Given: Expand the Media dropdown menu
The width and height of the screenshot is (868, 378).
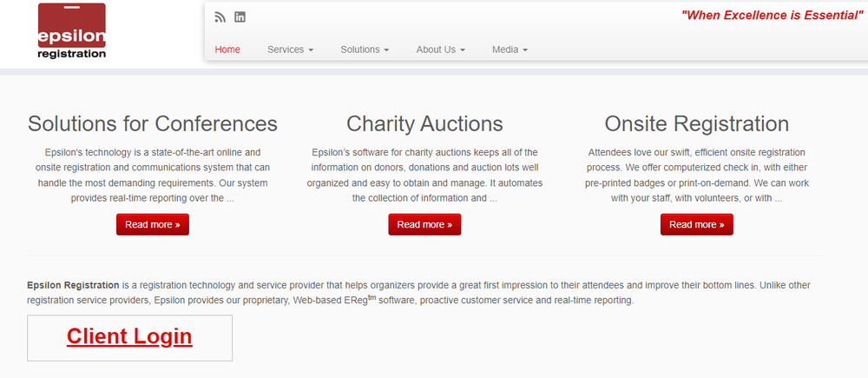Looking at the screenshot, I should pos(510,50).
